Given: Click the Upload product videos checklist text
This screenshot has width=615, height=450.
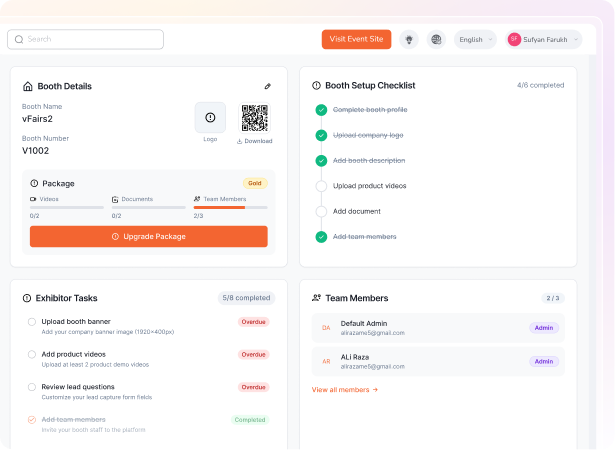Looking at the screenshot, I should pos(369,186).
